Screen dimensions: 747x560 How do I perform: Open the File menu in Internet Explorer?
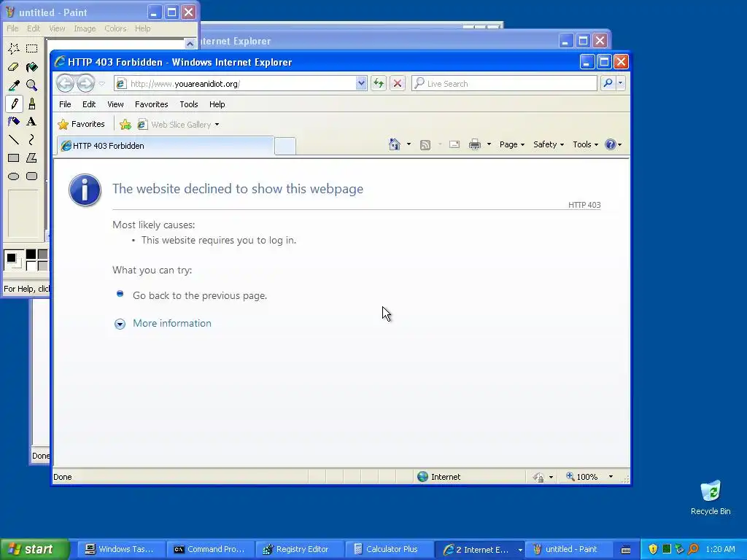pos(65,104)
